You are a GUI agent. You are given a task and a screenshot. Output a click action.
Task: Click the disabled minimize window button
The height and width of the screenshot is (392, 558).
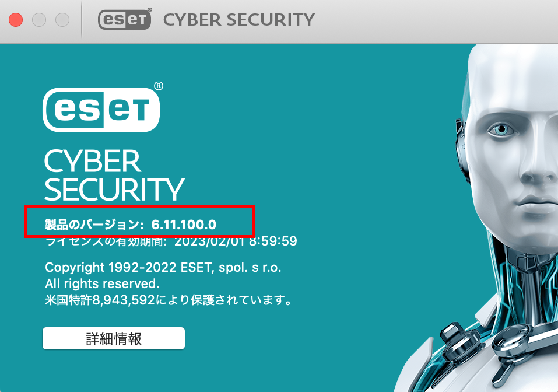39,20
